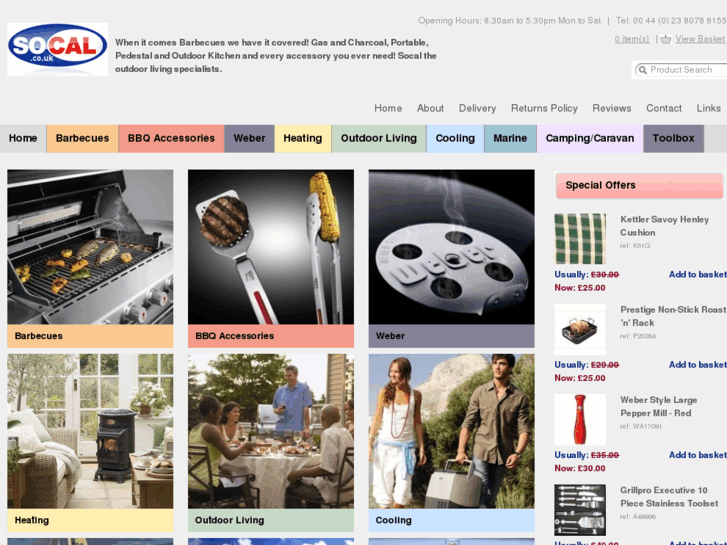Open the BBQ Accessories spatula image tile
The height and width of the screenshot is (545, 727).
(x=271, y=247)
